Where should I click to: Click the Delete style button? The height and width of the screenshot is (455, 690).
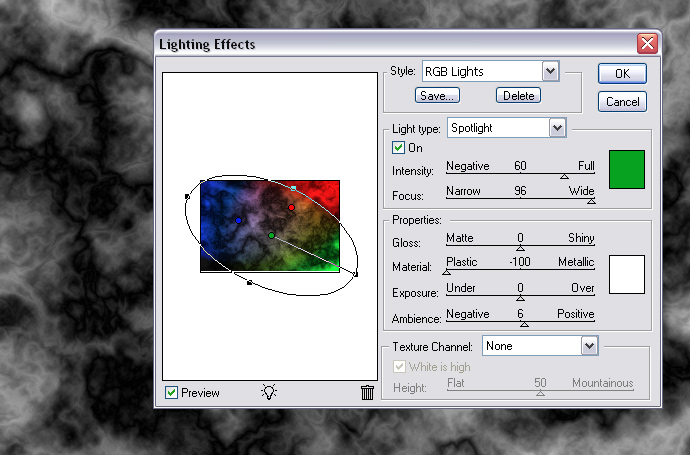click(518, 95)
